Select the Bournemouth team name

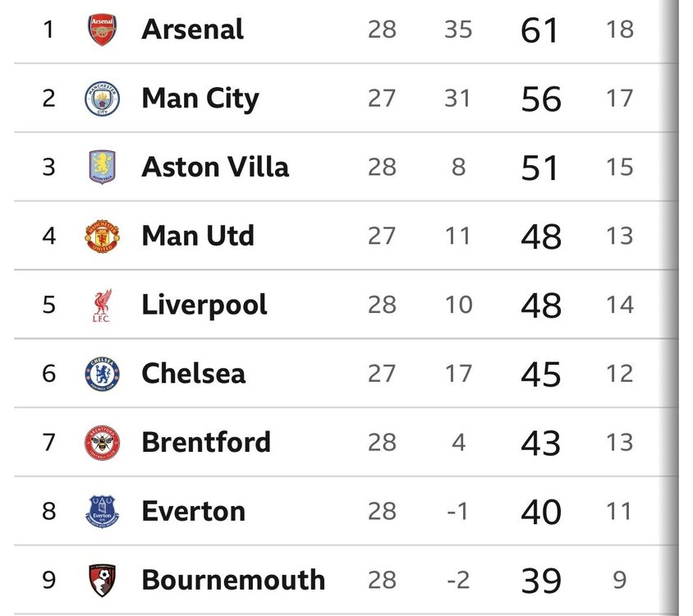233,580
